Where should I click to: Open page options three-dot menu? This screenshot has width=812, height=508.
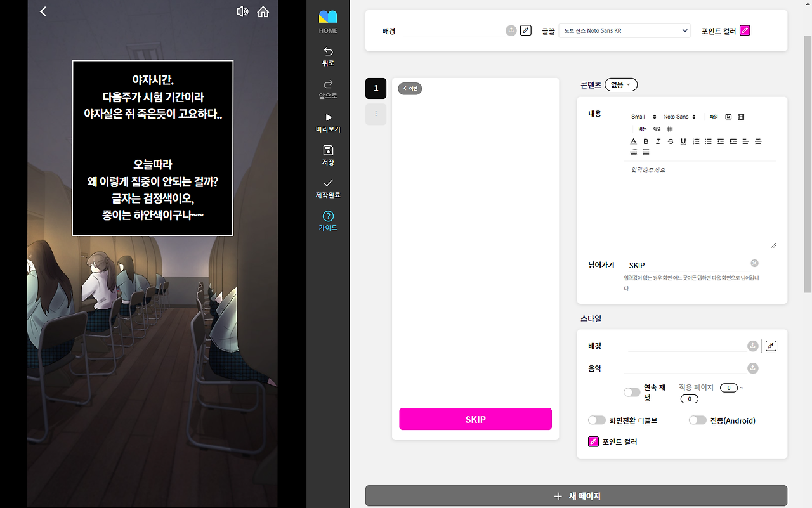376,114
